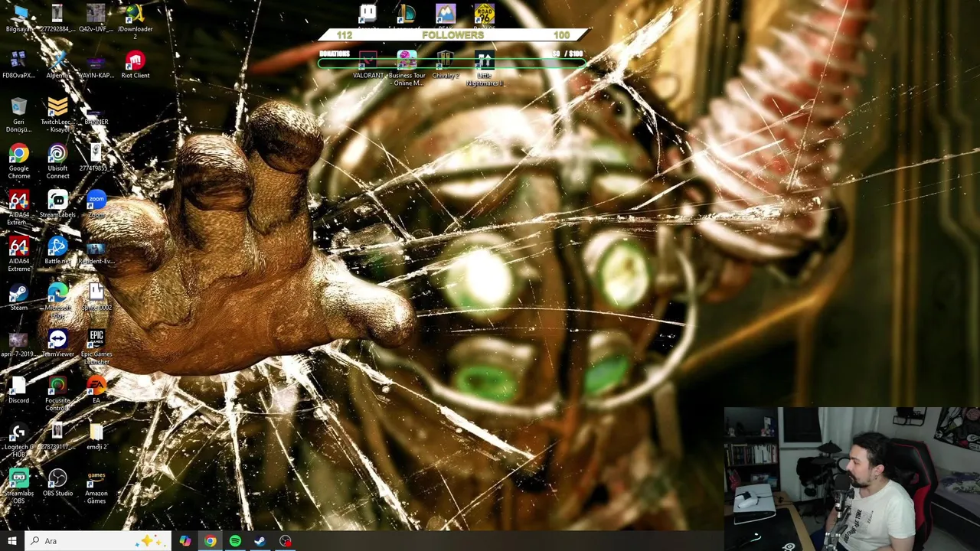Open Riot Client shortcut
Image resolution: width=980 pixels, height=551 pixels.
pos(135,65)
